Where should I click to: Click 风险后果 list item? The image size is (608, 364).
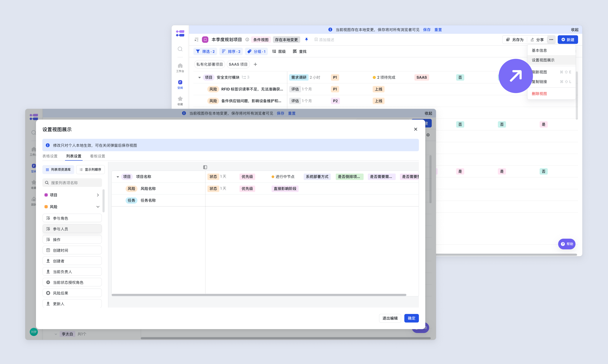click(72, 293)
